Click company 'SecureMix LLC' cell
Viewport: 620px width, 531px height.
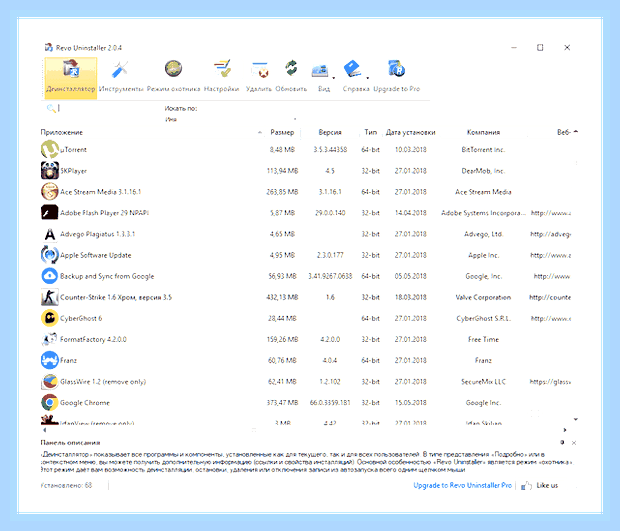(483, 382)
